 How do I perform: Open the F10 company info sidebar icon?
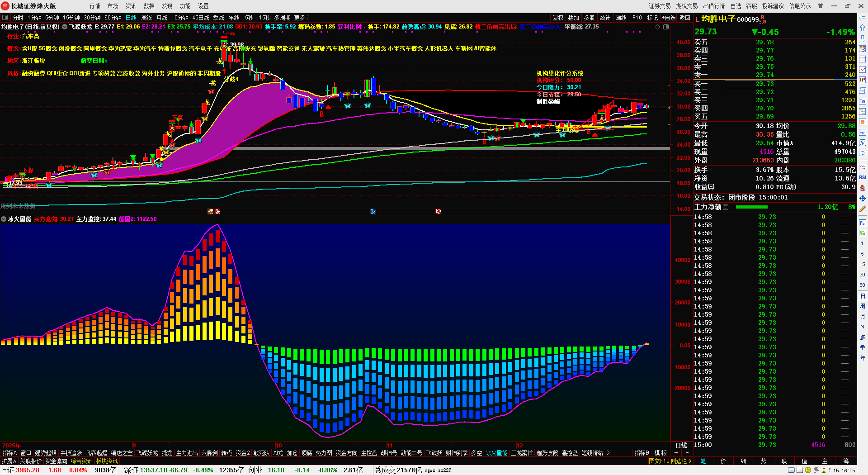point(863,101)
